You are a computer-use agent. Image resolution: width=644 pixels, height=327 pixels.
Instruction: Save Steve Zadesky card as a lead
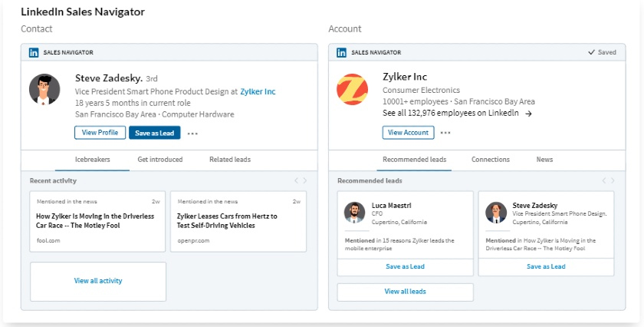[x=546, y=267]
